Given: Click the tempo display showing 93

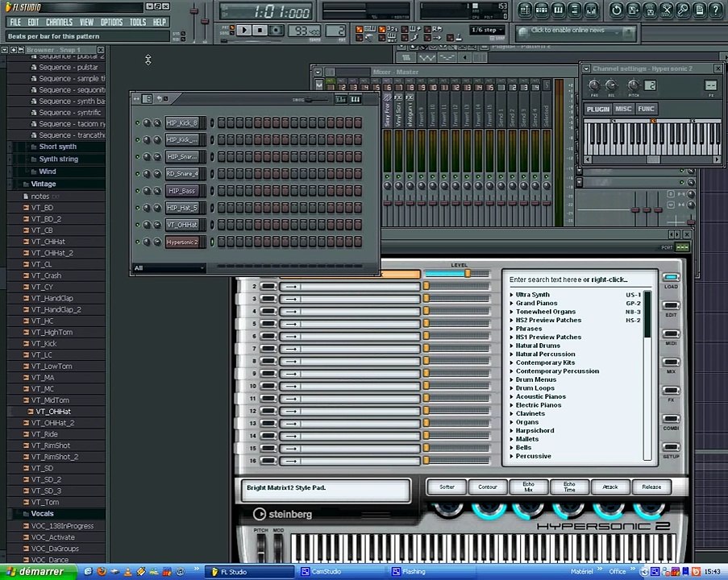Looking at the screenshot, I should coord(304,31).
